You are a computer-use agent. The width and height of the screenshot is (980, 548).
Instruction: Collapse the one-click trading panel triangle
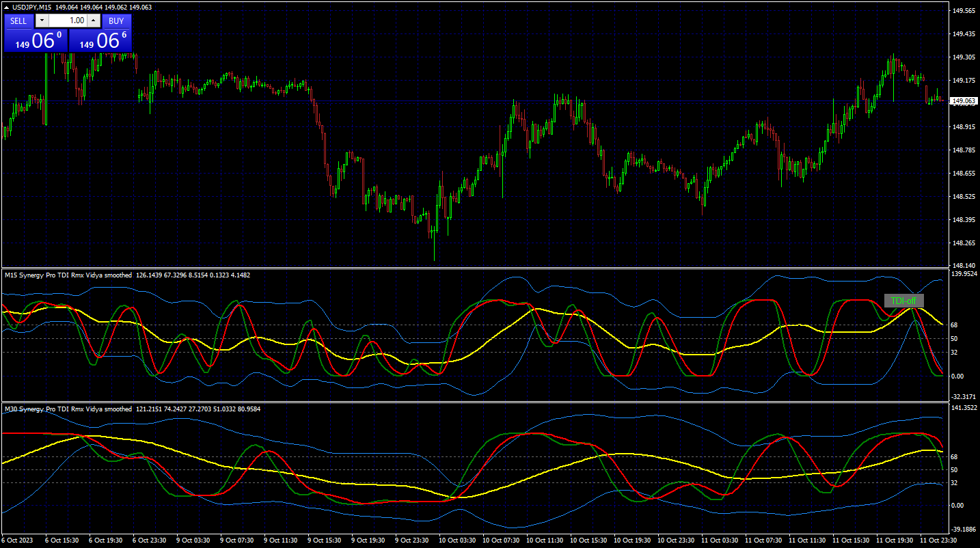tap(7, 7)
